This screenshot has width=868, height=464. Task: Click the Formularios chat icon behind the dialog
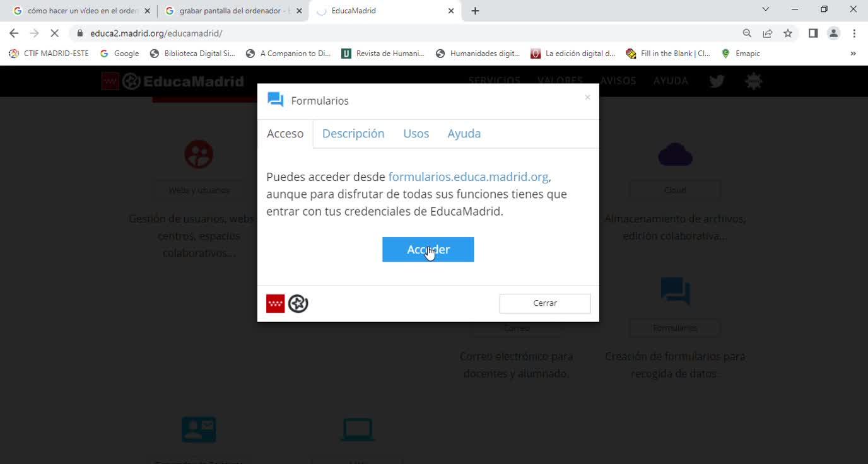(x=675, y=291)
